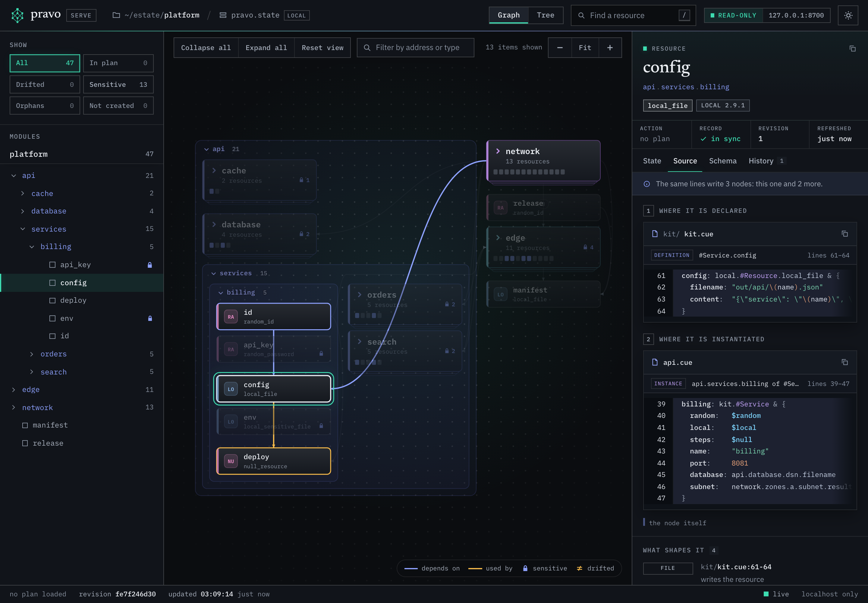The height and width of the screenshot is (603, 868).
Task: Click Expand all button
Action: click(x=266, y=48)
